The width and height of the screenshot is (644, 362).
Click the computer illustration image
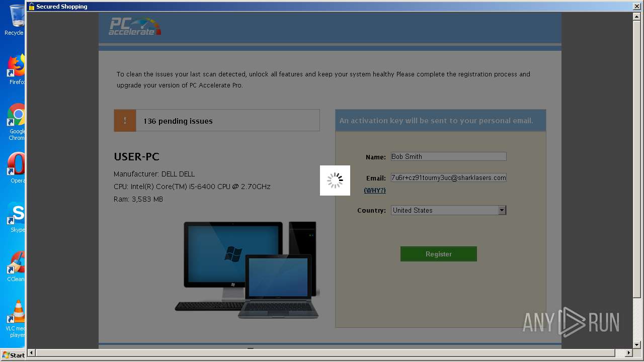pyautogui.click(x=247, y=269)
